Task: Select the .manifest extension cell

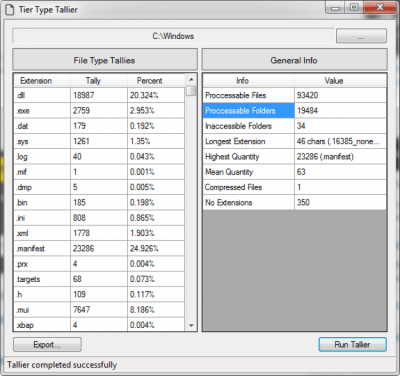Action: pos(42,249)
